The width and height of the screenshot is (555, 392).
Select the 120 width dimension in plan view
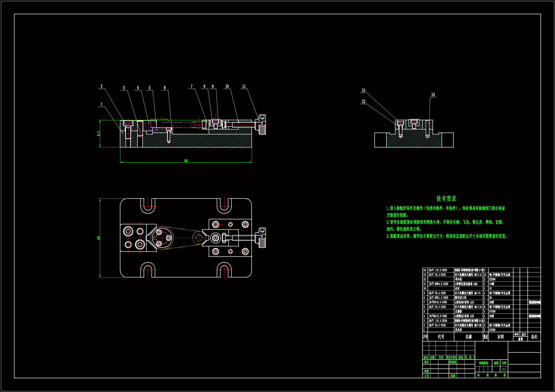tap(98, 238)
